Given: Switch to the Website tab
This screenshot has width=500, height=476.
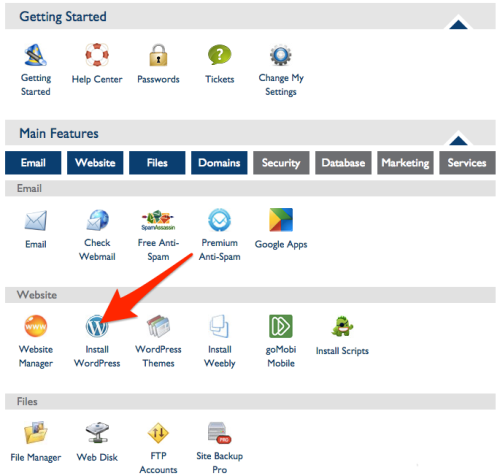Looking at the screenshot, I should click(x=95, y=163).
